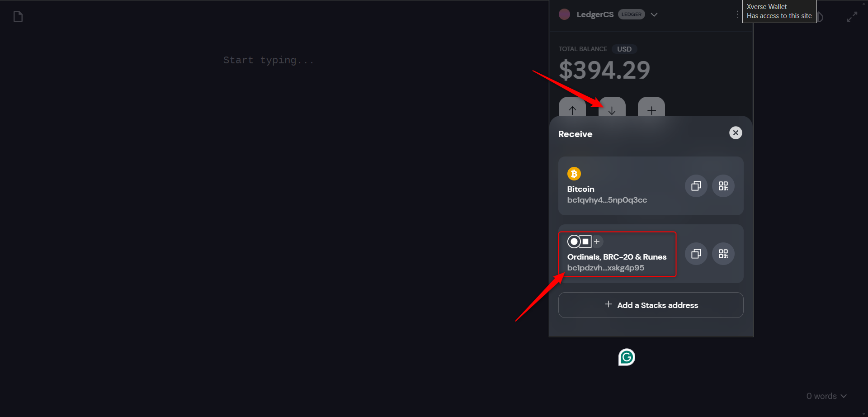Screen dimensions: 868x417
Task: Click the plus Buy button
Action: [651, 109]
